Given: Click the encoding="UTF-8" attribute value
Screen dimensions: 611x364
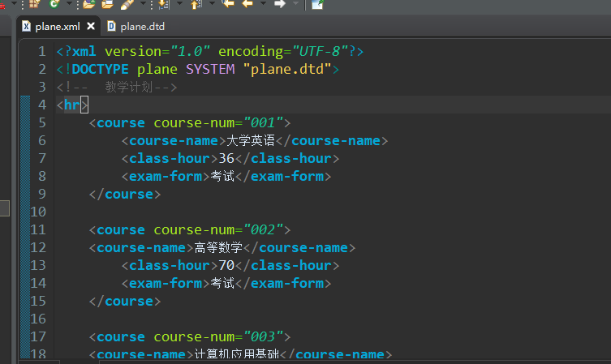Looking at the screenshot, I should pos(321,51).
